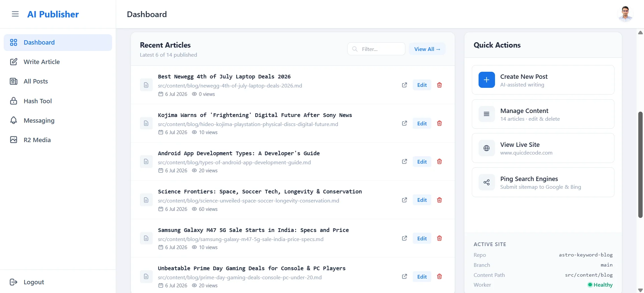Click the src/content/blog content path value
Screen dimensions: 644x293
pos(589,275)
